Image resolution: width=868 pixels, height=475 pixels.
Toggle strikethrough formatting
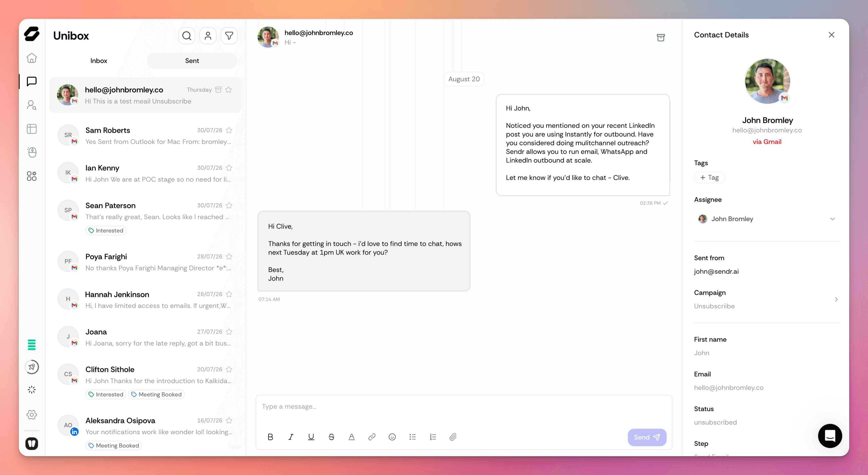tap(331, 437)
